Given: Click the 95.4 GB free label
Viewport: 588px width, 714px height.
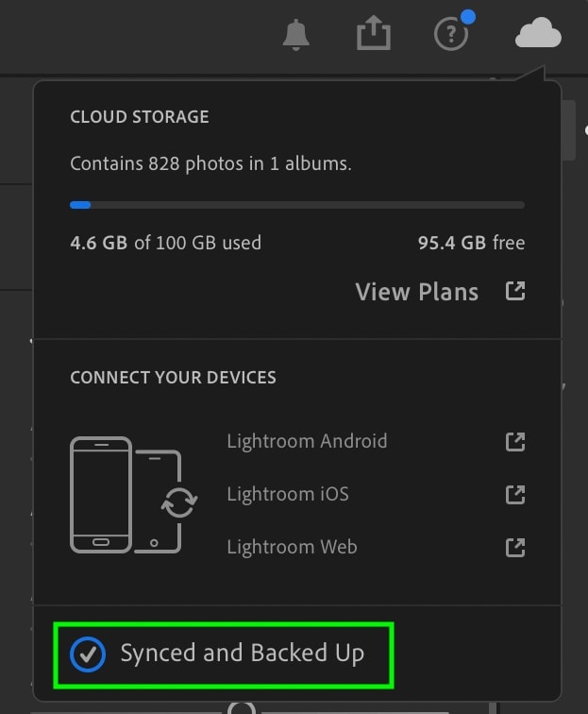Looking at the screenshot, I should [472, 243].
